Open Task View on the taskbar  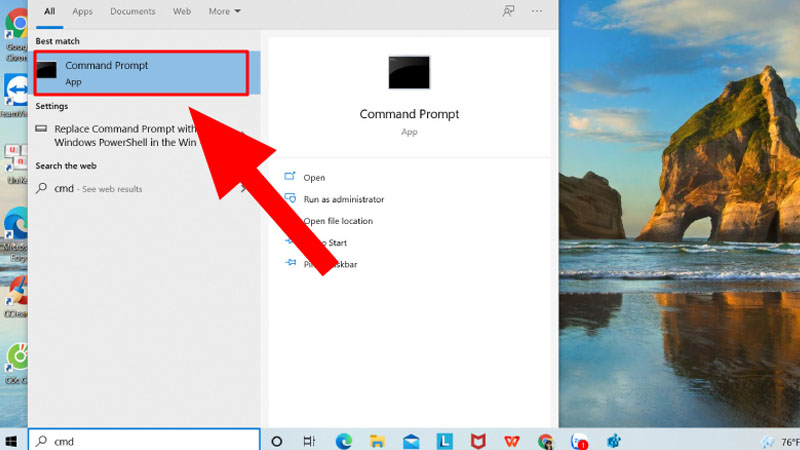pyautogui.click(x=309, y=440)
